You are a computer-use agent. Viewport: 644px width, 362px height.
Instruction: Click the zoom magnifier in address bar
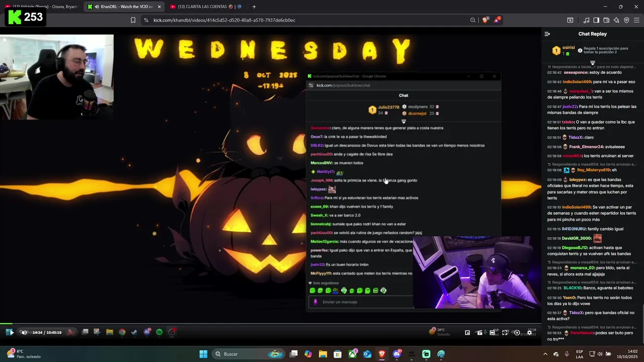pos(473,20)
